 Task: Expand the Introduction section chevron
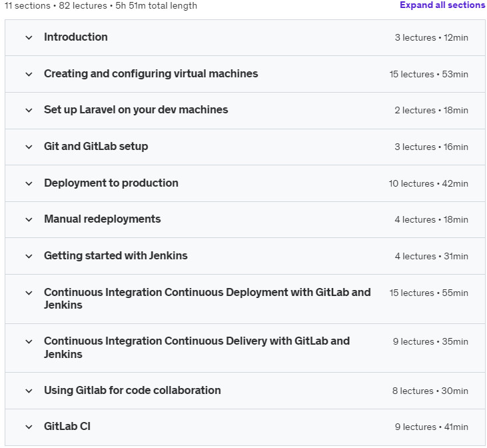coord(29,38)
